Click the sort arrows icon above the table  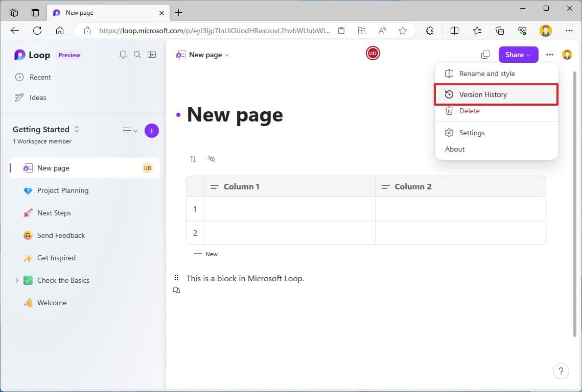click(x=193, y=159)
